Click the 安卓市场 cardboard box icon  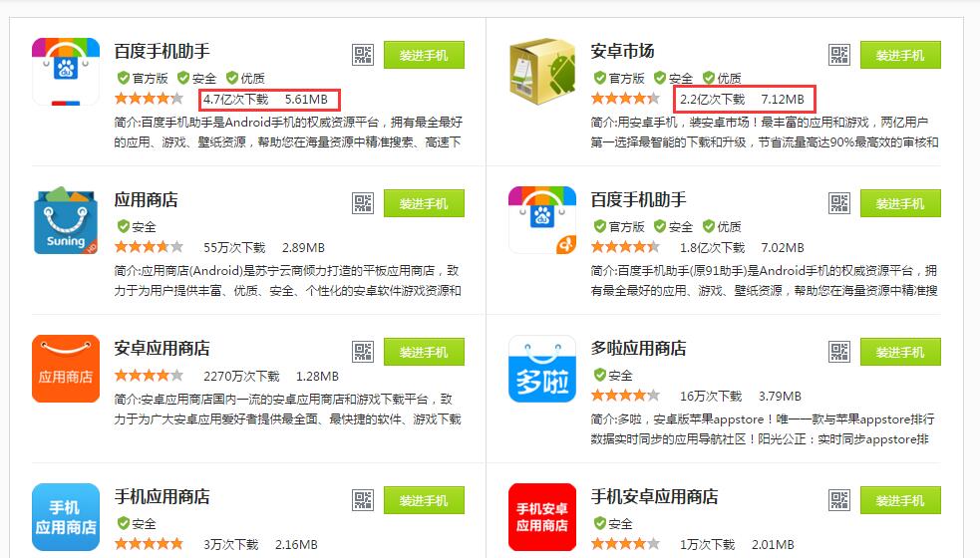pos(542,71)
